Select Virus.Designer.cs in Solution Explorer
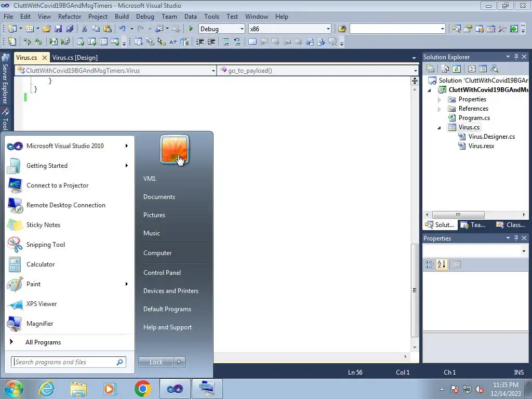This screenshot has width=532, height=399. pyautogui.click(x=491, y=137)
